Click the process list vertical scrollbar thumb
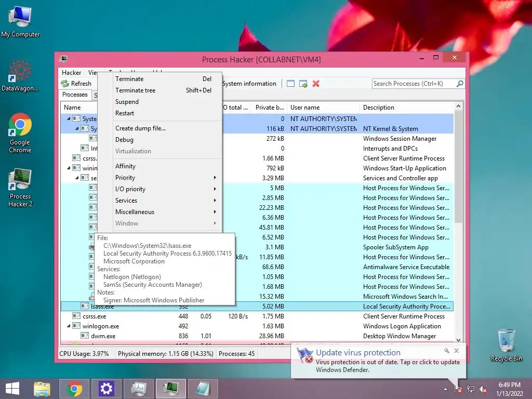 [458, 166]
